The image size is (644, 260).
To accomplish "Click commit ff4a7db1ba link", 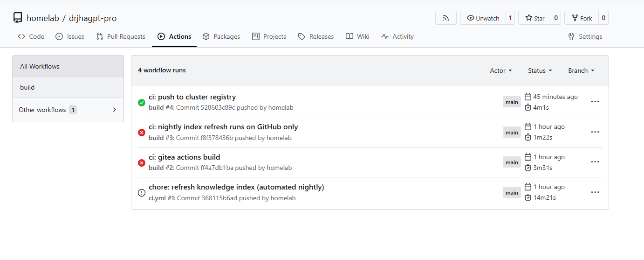I will coord(217,168).
